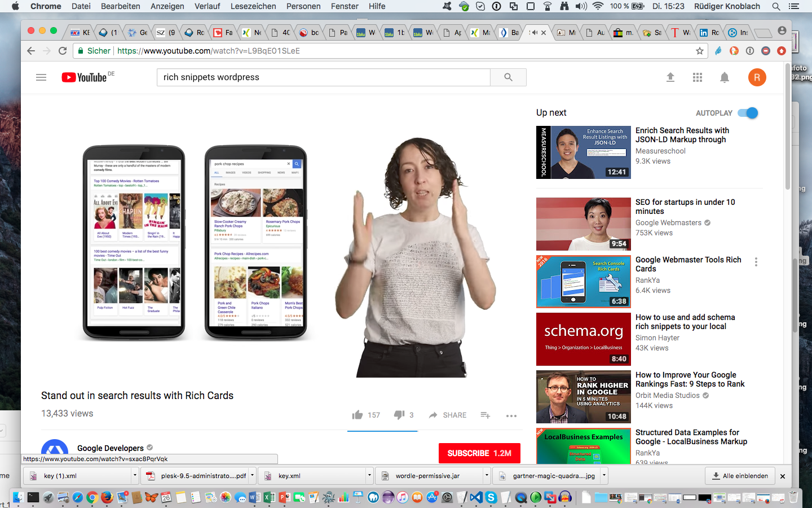
Task: Open the video upload icon
Action: pyautogui.click(x=670, y=77)
